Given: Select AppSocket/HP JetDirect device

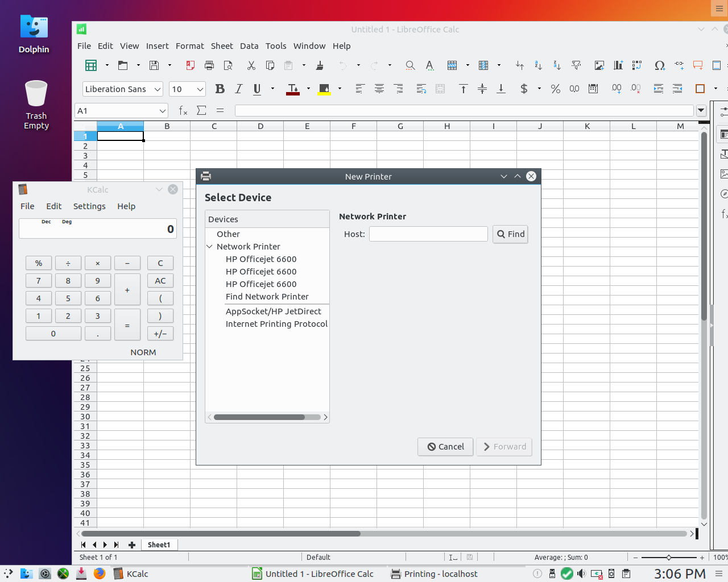Looking at the screenshot, I should click(274, 311).
